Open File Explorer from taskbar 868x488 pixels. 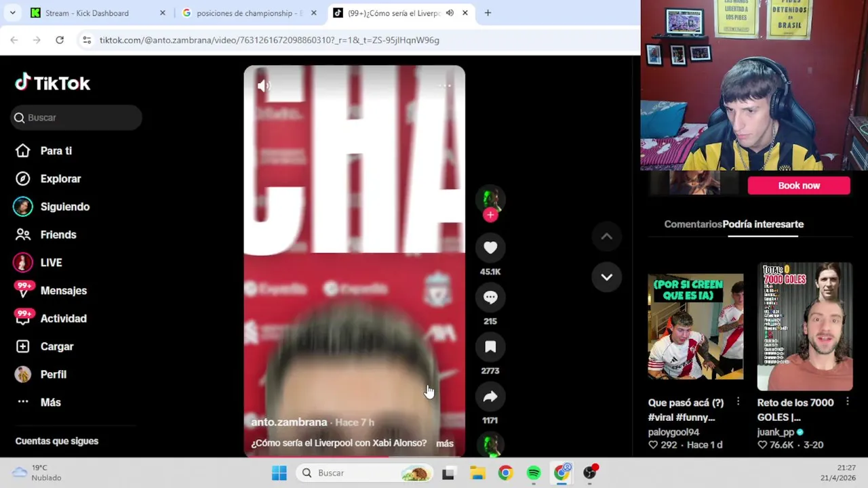(x=477, y=473)
